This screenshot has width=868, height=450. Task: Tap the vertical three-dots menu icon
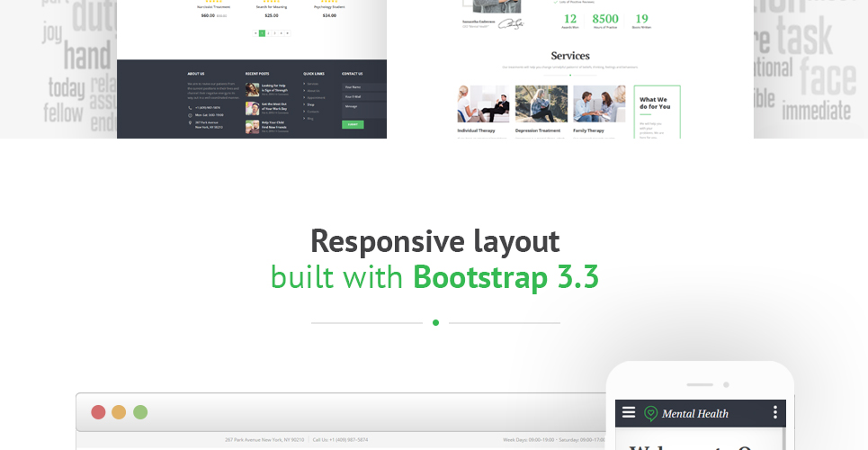tap(775, 412)
